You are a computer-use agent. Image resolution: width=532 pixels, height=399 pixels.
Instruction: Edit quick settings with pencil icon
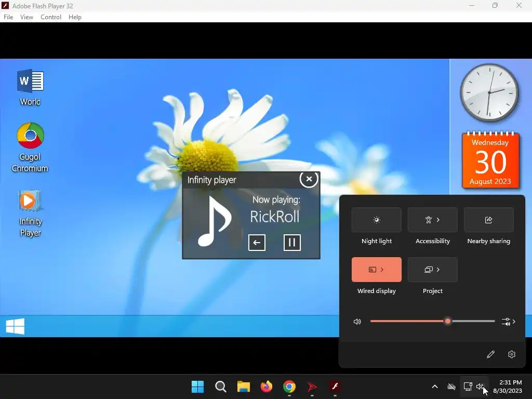[x=490, y=354]
